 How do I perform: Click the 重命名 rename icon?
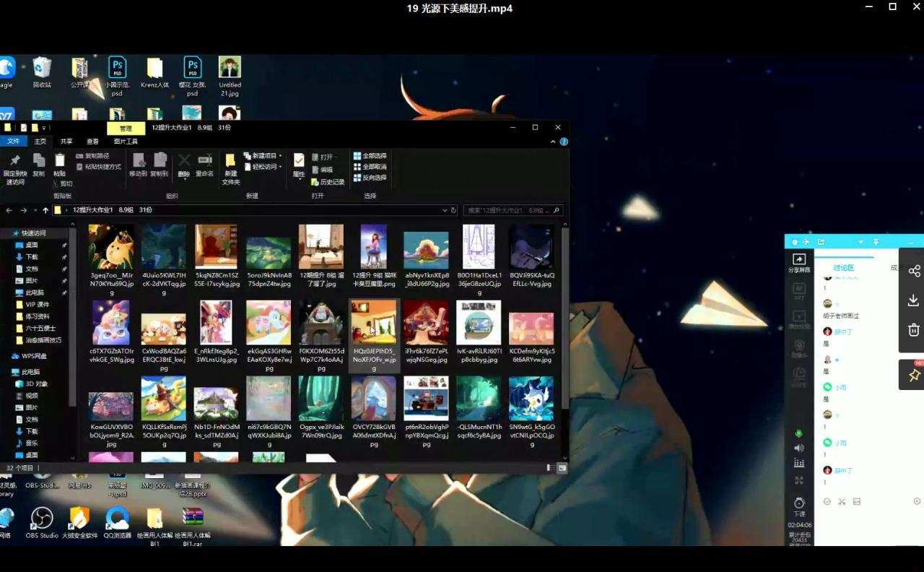[205, 160]
